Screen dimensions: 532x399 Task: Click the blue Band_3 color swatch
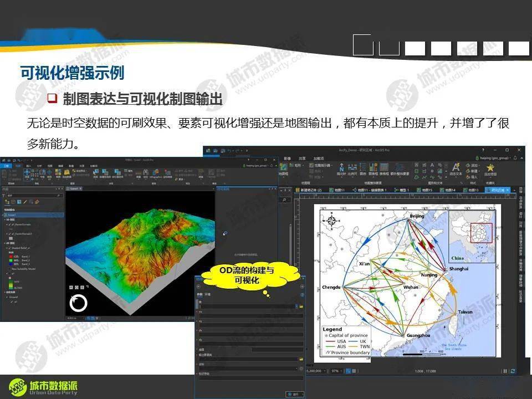click(x=11, y=264)
